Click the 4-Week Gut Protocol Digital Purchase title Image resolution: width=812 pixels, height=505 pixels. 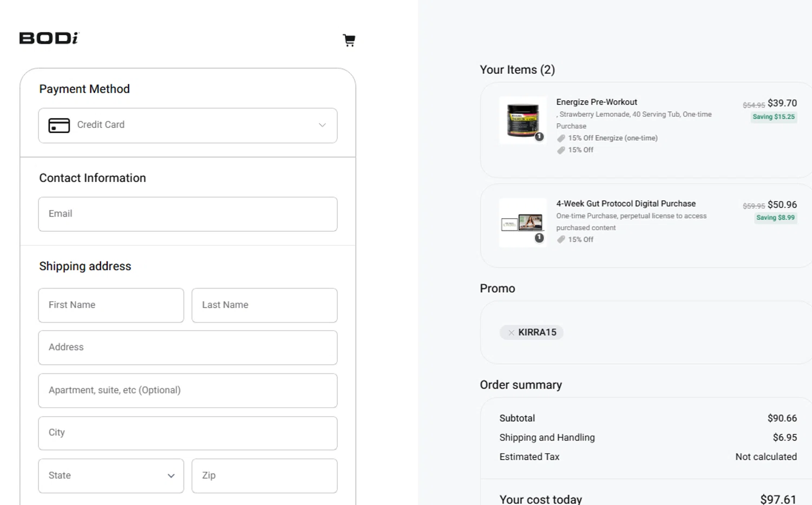tap(626, 204)
